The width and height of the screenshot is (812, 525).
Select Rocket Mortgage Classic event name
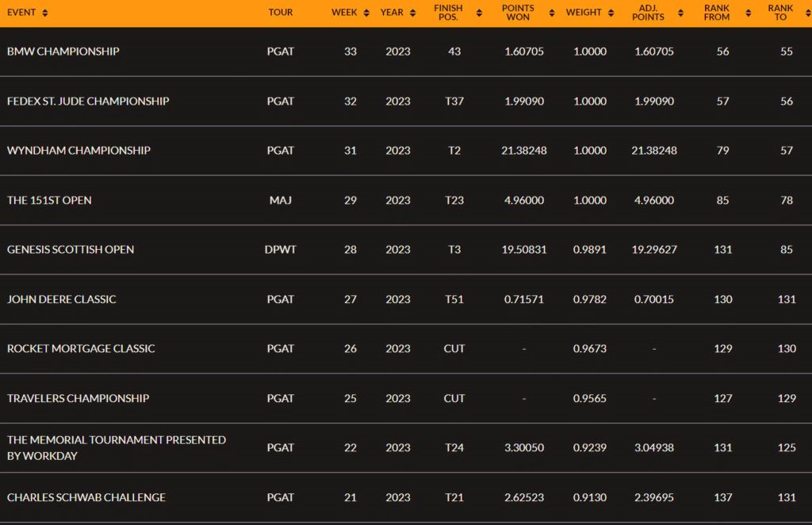point(81,348)
